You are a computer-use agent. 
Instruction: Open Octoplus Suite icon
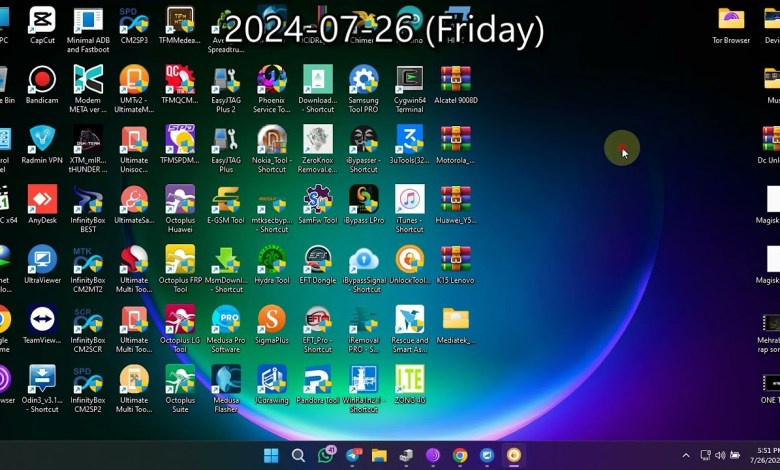coord(180,379)
